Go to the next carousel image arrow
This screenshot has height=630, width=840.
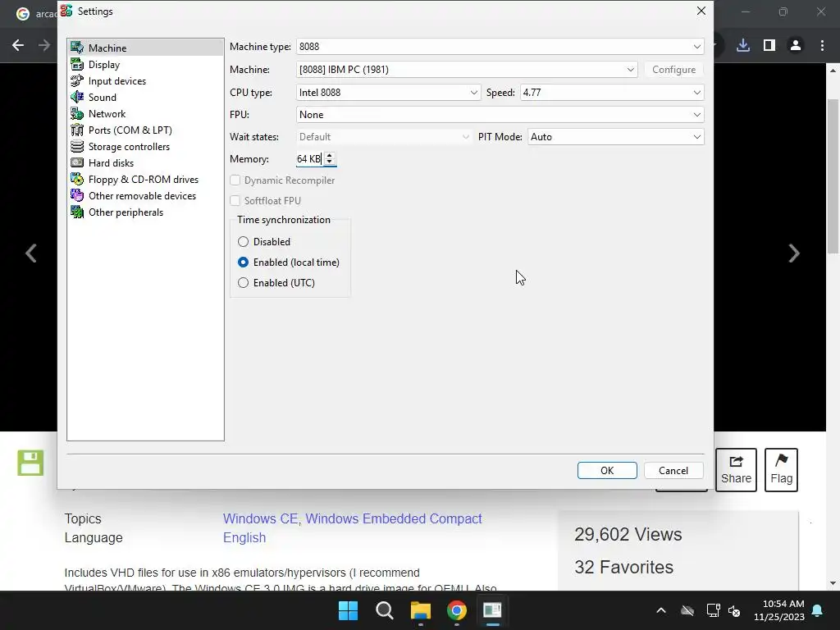point(794,253)
